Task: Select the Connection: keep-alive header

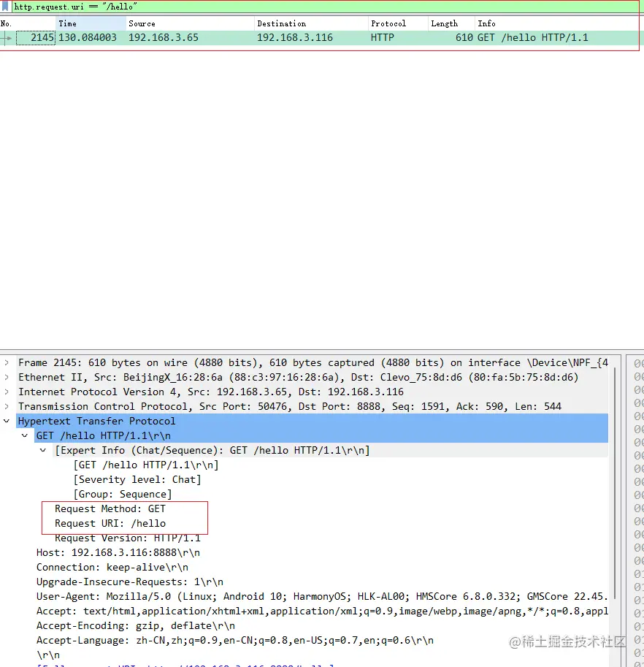Action: pos(112,567)
